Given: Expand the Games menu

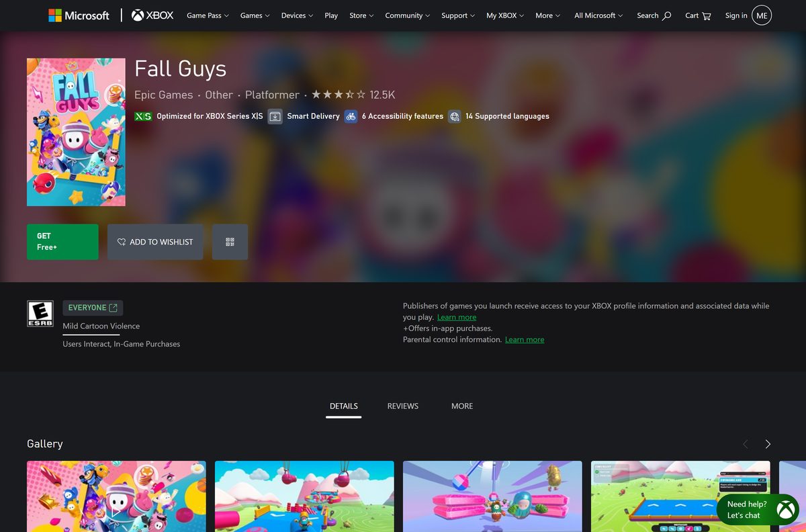Looking at the screenshot, I should [x=255, y=15].
